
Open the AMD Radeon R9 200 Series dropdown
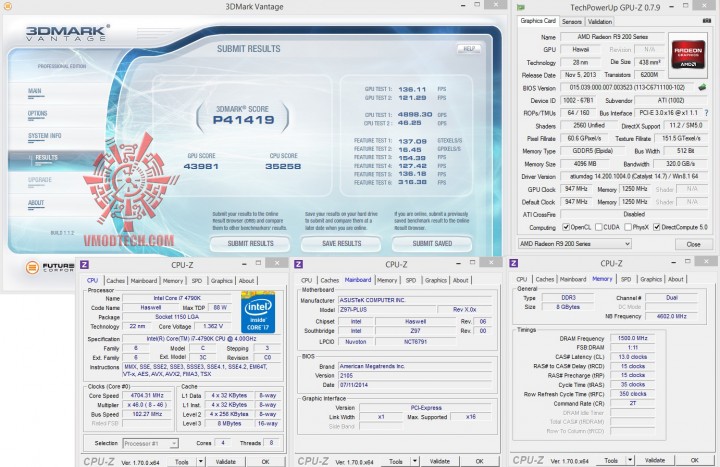click(575, 244)
